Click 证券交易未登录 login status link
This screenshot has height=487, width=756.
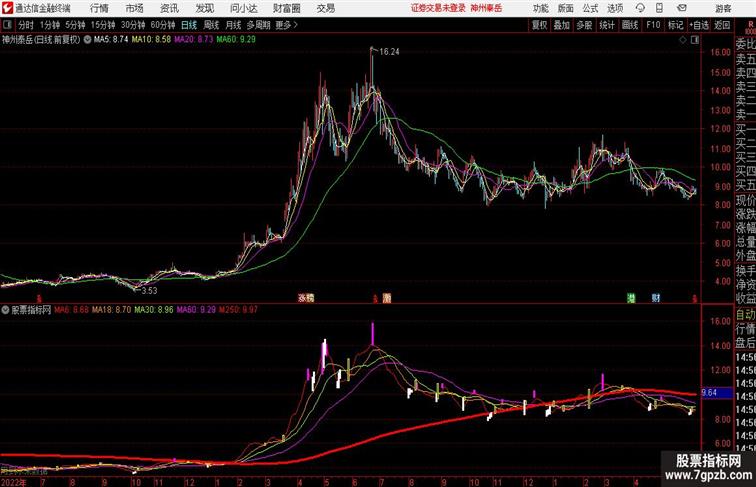click(x=438, y=8)
